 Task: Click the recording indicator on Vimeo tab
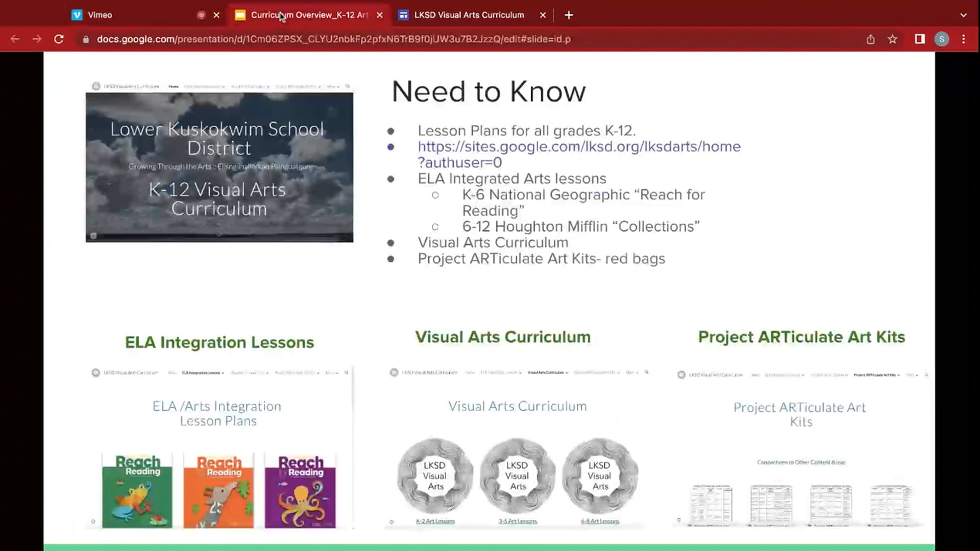click(201, 15)
